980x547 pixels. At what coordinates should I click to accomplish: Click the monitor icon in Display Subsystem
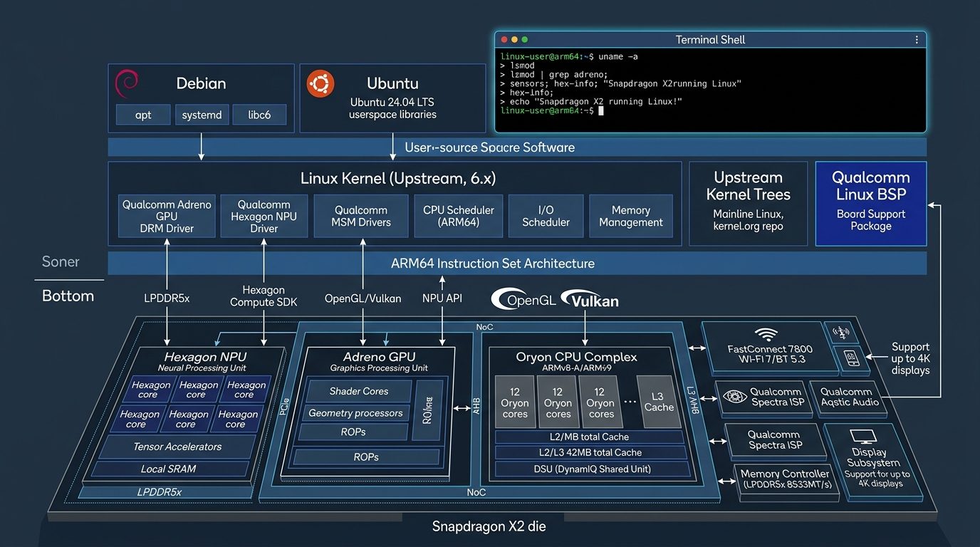point(863,437)
